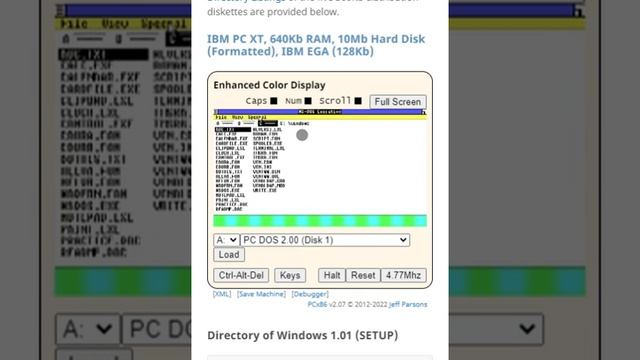Screen dimensions: 640x360
Task: Click the Caps lock indicator square
Action: (x=274, y=101)
